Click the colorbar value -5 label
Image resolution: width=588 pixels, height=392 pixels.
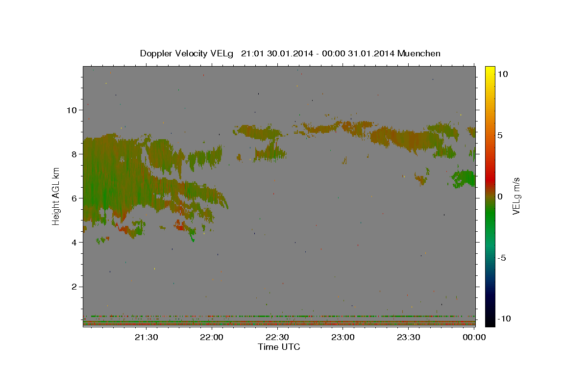pyautogui.click(x=502, y=258)
